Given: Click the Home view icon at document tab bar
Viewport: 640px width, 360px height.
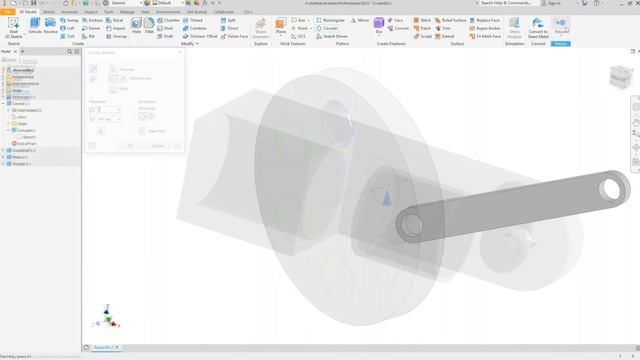Looking at the screenshot, I should 86,347.
